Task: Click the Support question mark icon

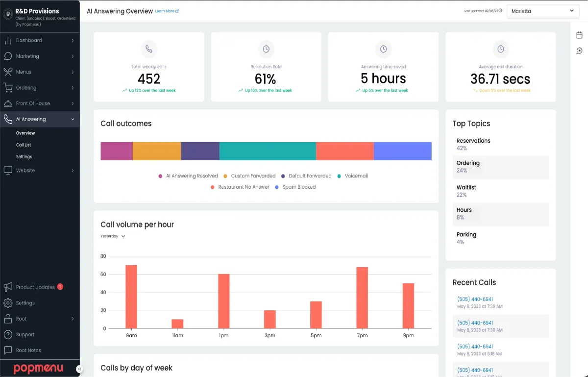Action: (8, 334)
